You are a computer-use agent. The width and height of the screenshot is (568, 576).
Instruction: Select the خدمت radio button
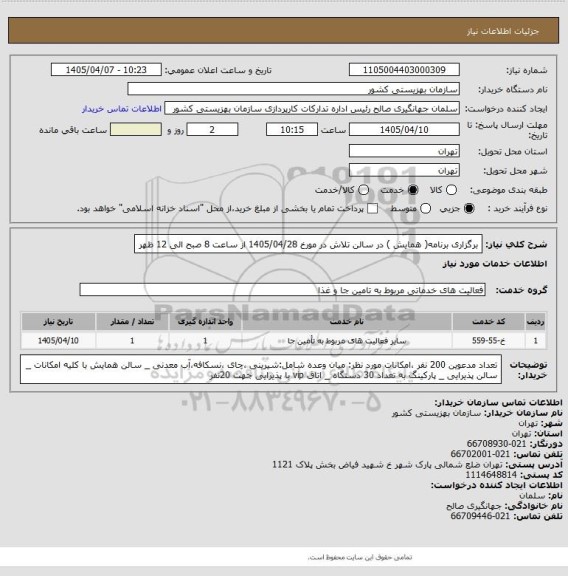click(x=413, y=190)
